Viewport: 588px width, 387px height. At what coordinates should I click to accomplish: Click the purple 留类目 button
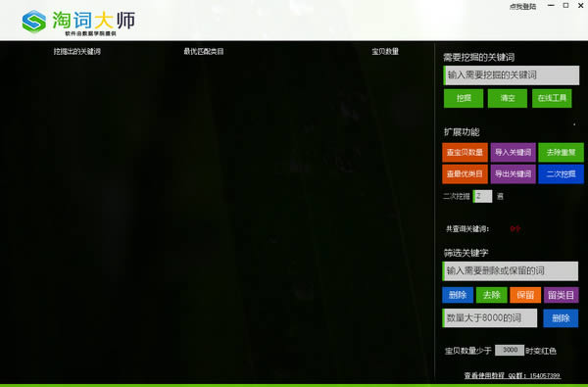[562, 295]
